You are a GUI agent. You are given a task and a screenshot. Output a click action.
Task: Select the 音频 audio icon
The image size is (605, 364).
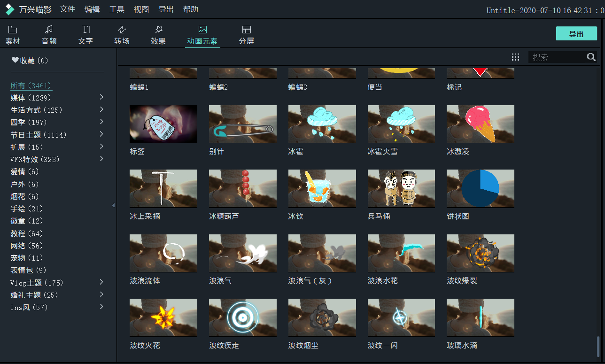point(49,30)
